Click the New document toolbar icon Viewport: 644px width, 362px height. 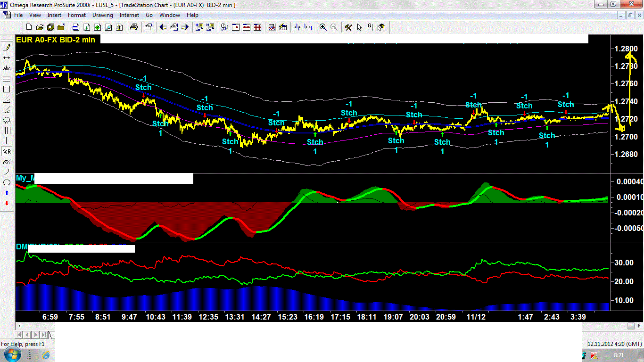pos(29,27)
